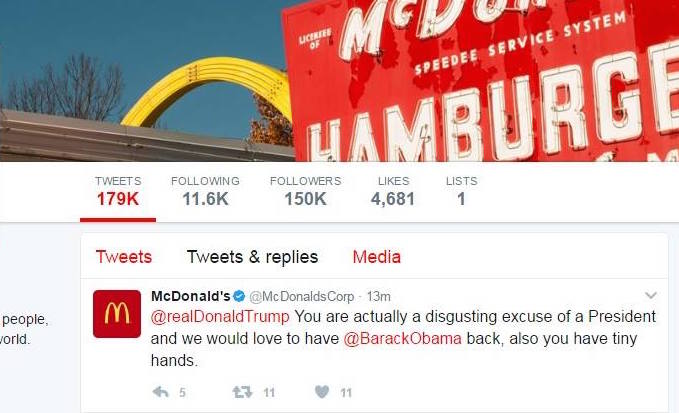This screenshot has width=679, height=413.
Task: Open the @realDonaldTrump mention
Action: 220,316
